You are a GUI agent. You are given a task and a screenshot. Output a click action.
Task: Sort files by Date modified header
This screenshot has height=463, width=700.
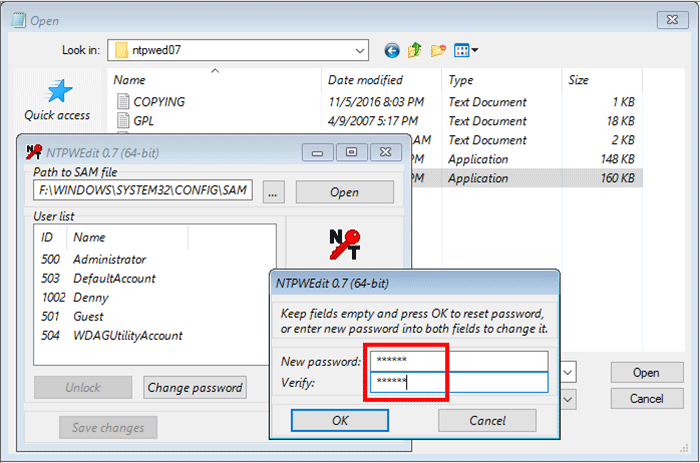pyautogui.click(x=381, y=80)
